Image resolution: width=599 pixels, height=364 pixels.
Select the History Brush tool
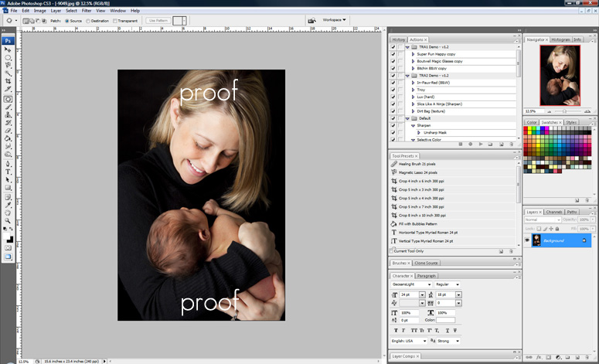point(8,123)
